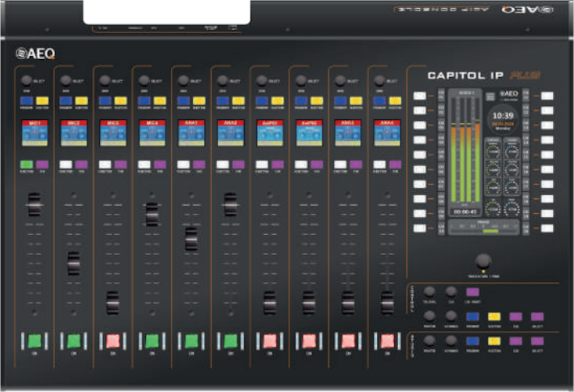Click the SELECT gain knob on ANA4
The image size is (574, 392).
click(x=379, y=80)
